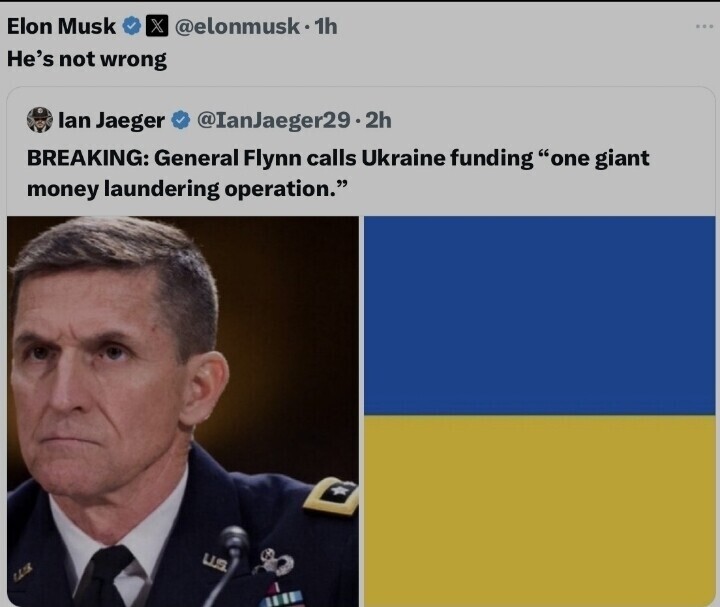This screenshot has width=720, height=607.
Task: Click the necktie in the Flynn photo
Action: [103, 578]
